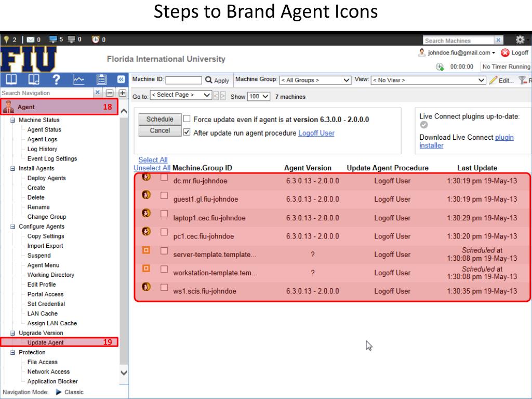
Task: Open the help question mark icon
Action: click(x=56, y=79)
